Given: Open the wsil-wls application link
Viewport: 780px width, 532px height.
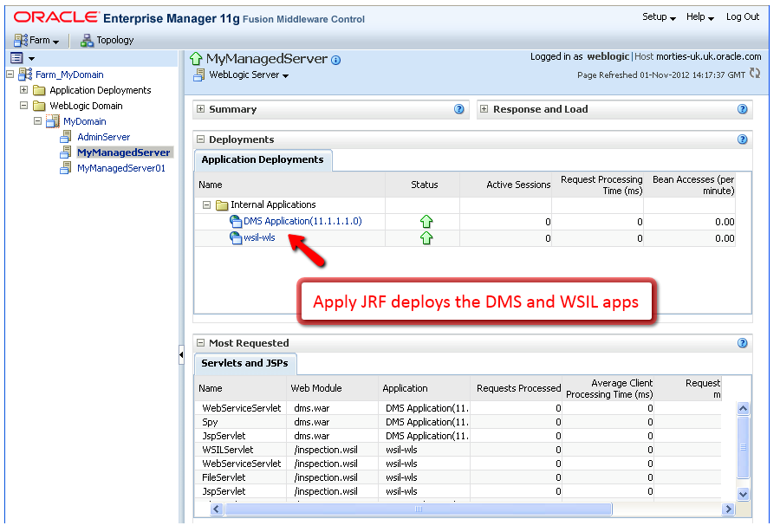Looking at the screenshot, I should [259, 237].
